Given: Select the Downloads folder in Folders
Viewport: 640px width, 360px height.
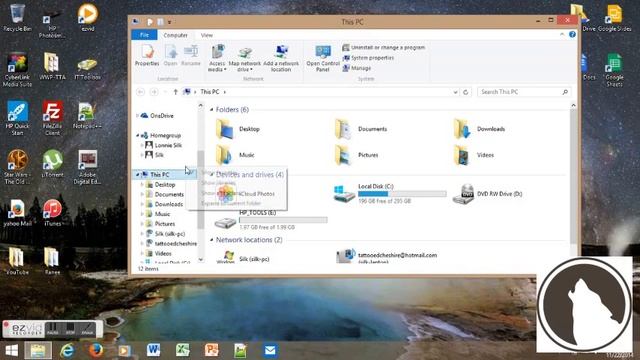Looking at the screenshot, I should tap(479, 129).
